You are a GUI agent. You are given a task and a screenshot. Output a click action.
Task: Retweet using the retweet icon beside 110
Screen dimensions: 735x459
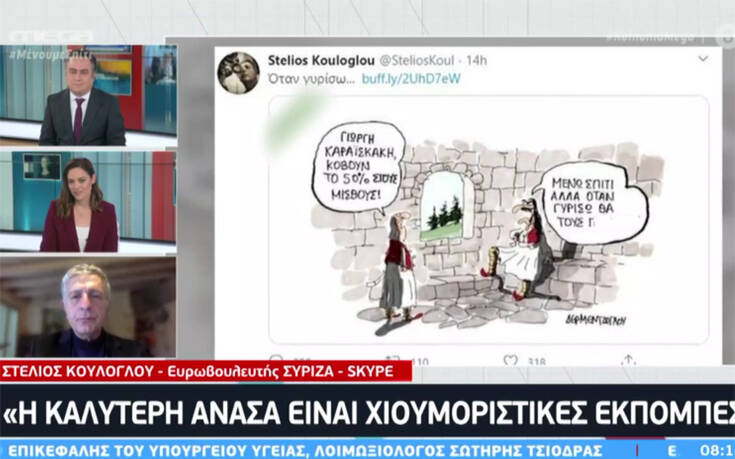coord(394,361)
